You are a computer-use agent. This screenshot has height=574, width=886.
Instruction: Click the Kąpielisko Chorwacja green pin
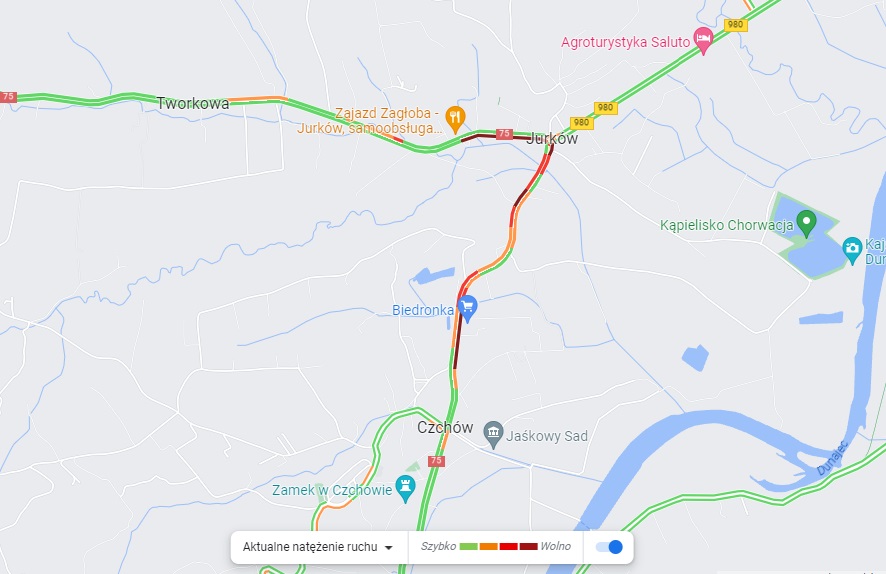click(x=806, y=223)
